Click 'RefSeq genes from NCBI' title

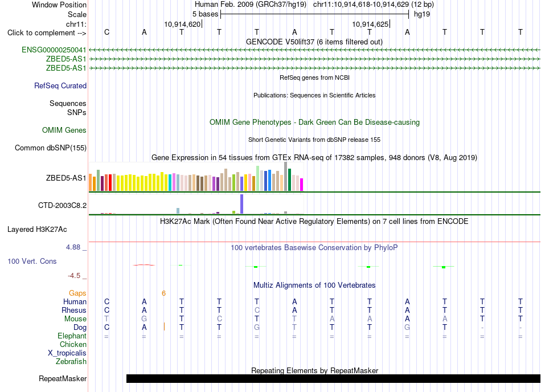315,77
